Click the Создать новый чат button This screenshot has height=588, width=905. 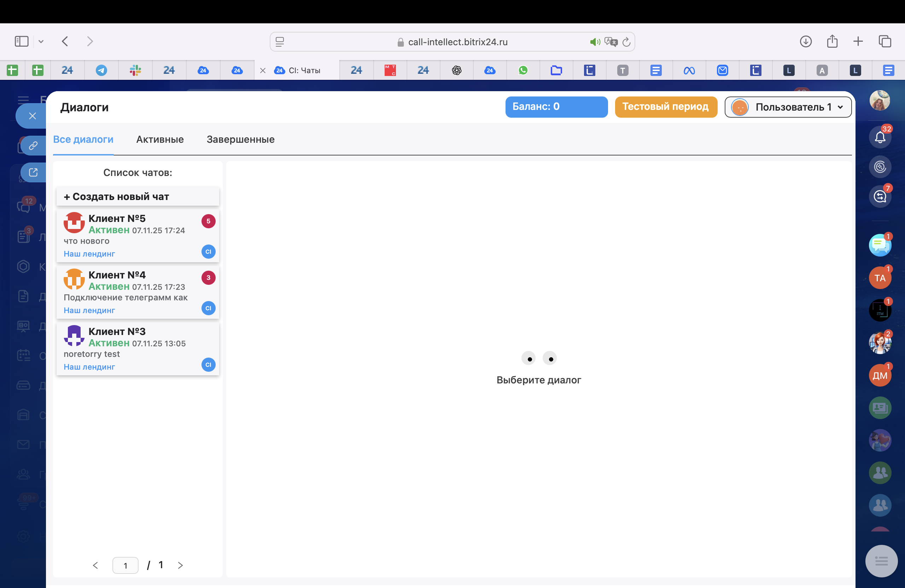tap(138, 196)
